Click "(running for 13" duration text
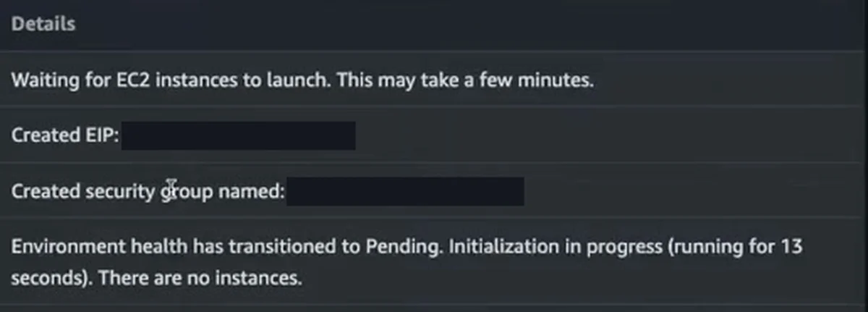 coord(732,248)
